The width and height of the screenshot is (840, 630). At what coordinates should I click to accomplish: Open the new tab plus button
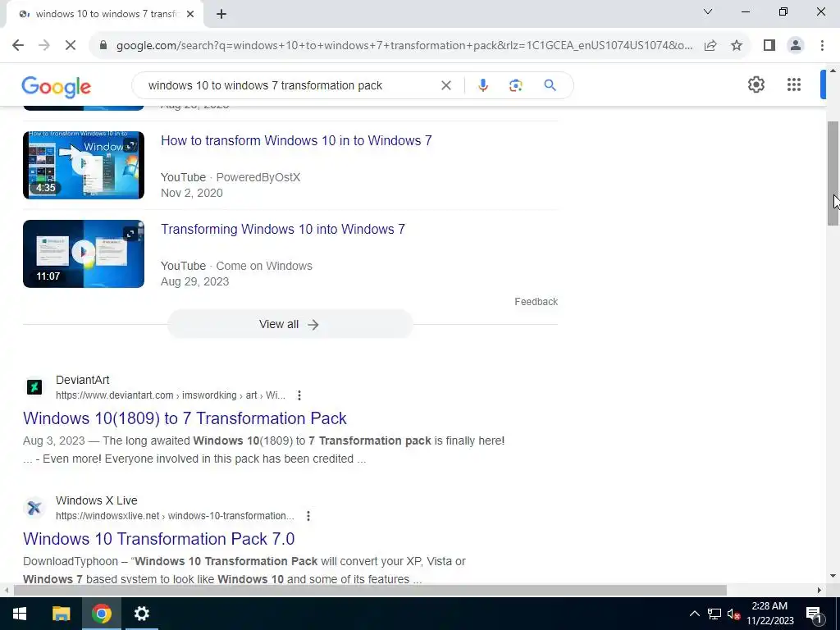pos(221,15)
